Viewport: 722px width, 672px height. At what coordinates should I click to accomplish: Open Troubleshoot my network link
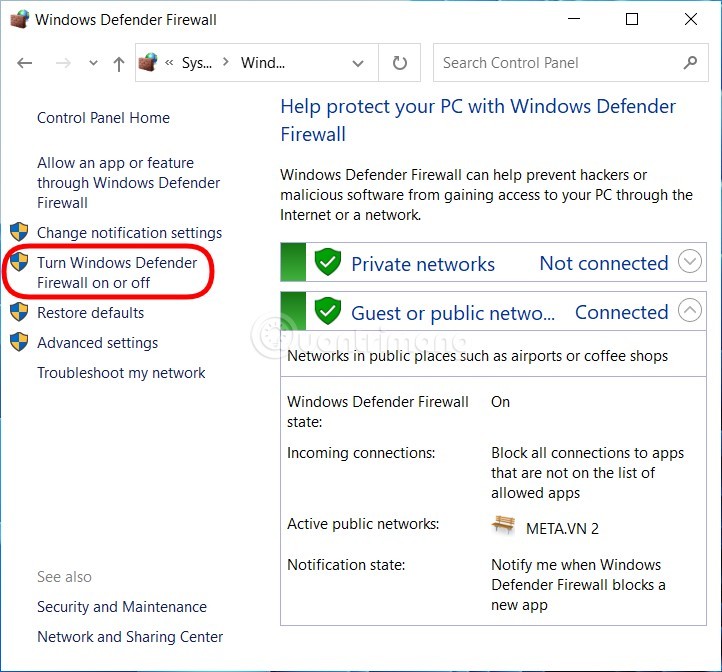pyautogui.click(x=121, y=373)
